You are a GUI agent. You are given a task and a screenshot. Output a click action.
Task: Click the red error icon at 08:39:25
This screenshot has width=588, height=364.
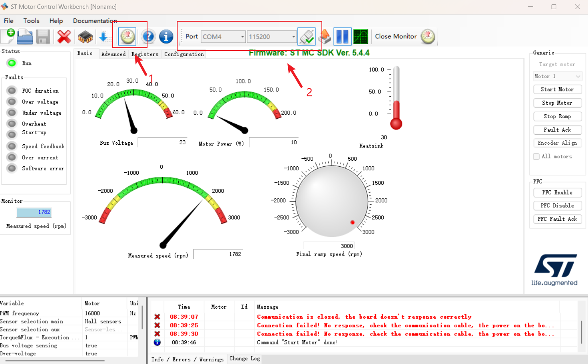click(x=157, y=325)
